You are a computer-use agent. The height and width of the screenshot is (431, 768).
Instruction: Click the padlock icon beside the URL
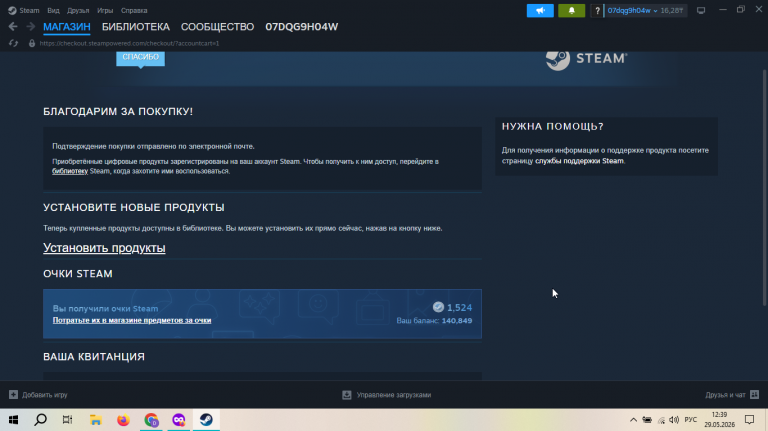click(32, 43)
